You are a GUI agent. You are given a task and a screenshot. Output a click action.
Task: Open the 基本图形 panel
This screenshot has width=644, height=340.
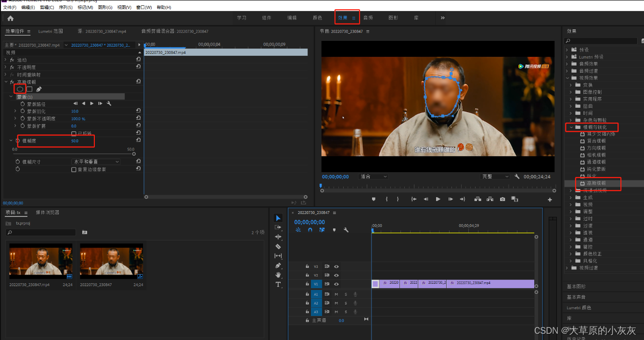click(x=576, y=286)
